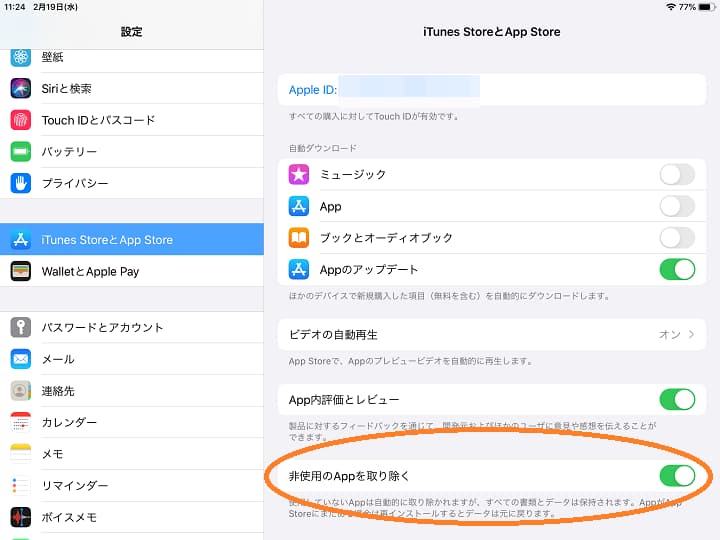The width and height of the screenshot is (720, 540).
Task: Turn off App内評価とレビュー switch
Action: (677, 399)
